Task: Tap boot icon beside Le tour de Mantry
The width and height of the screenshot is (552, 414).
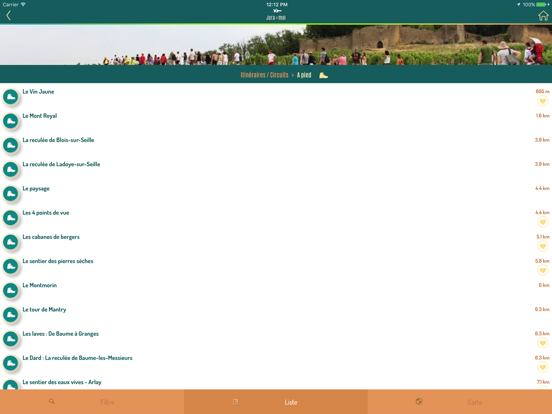Action: pyautogui.click(x=11, y=315)
